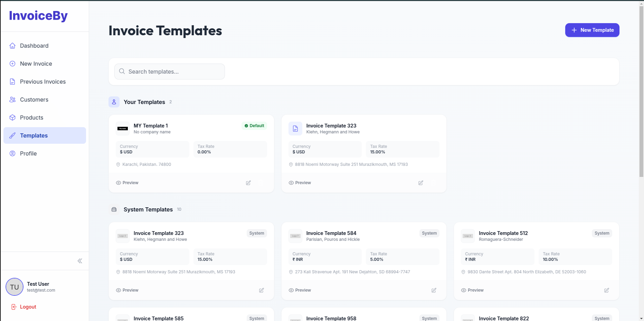644x321 pixels.
Task: Open the Products page from the sidebar
Action: (x=45, y=117)
